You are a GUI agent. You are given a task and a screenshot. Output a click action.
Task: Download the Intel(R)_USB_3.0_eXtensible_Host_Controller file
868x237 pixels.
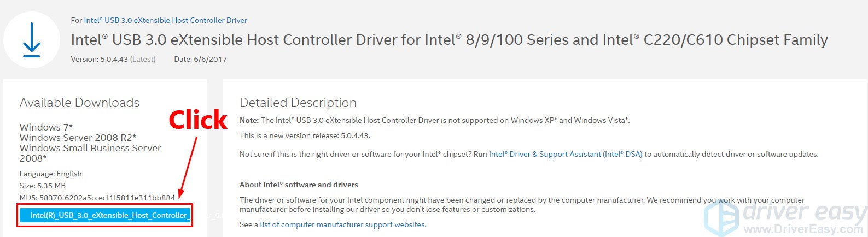(105, 215)
